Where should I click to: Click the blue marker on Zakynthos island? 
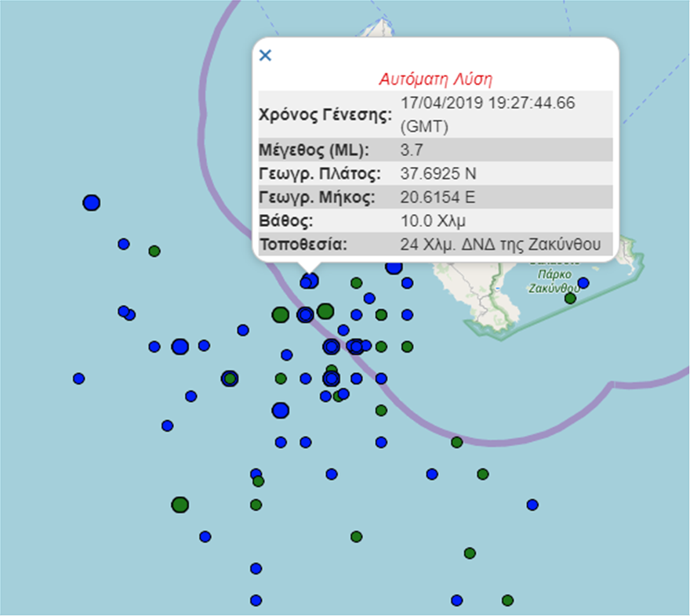[583, 283]
